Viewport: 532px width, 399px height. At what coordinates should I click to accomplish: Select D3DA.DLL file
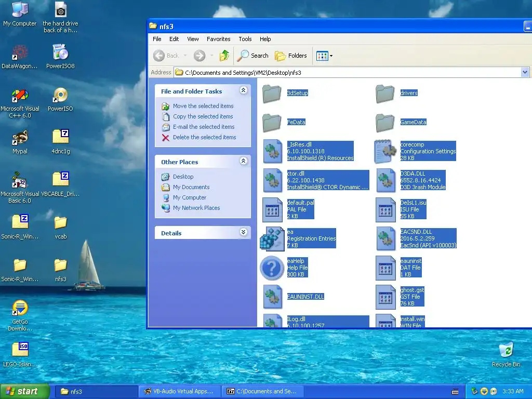click(x=410, y=180)
